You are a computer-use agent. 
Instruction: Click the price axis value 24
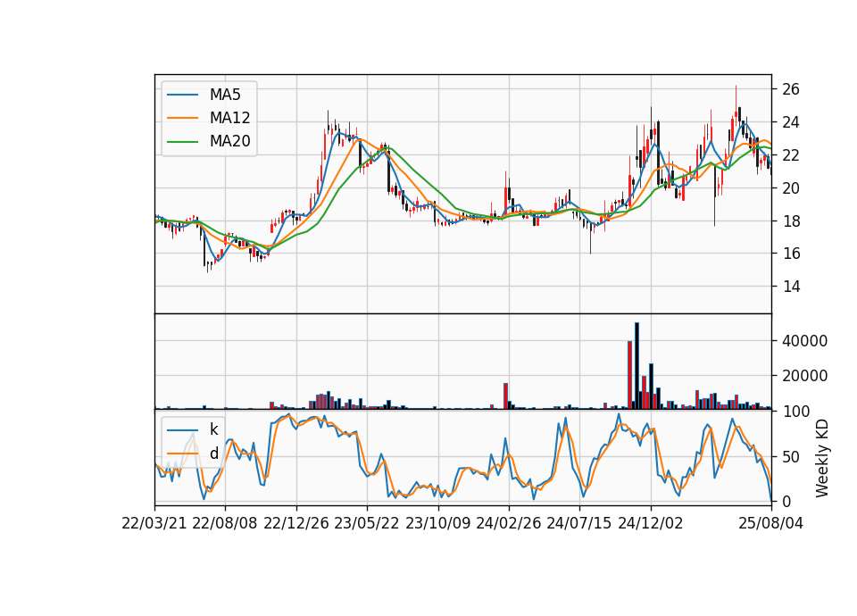pyautogui.click(x=791, y=122)
